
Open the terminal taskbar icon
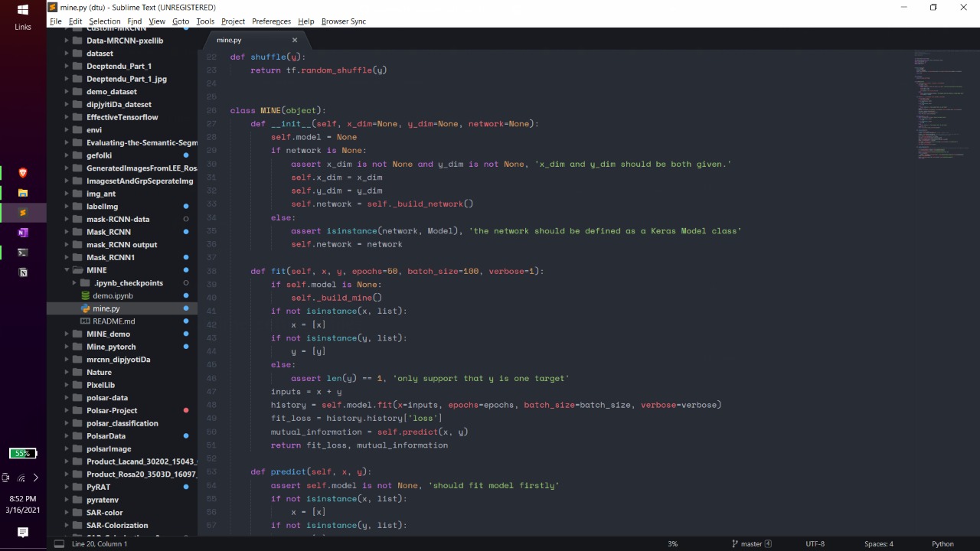tap(23, 253)
